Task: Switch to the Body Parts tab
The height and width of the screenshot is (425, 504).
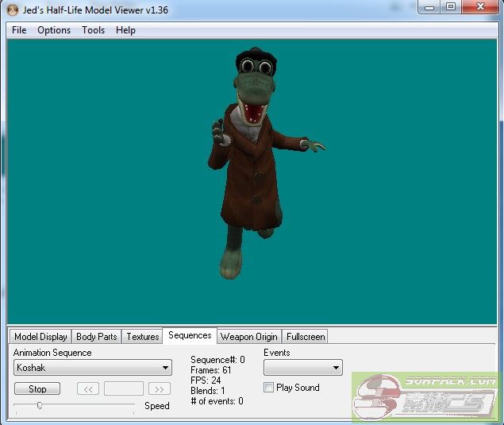Action: [x=96, y=337]
